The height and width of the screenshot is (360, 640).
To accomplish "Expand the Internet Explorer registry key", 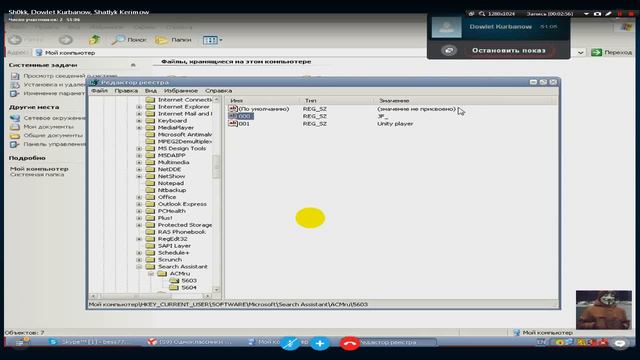I will pyautogui.click(x=139, y=107).
